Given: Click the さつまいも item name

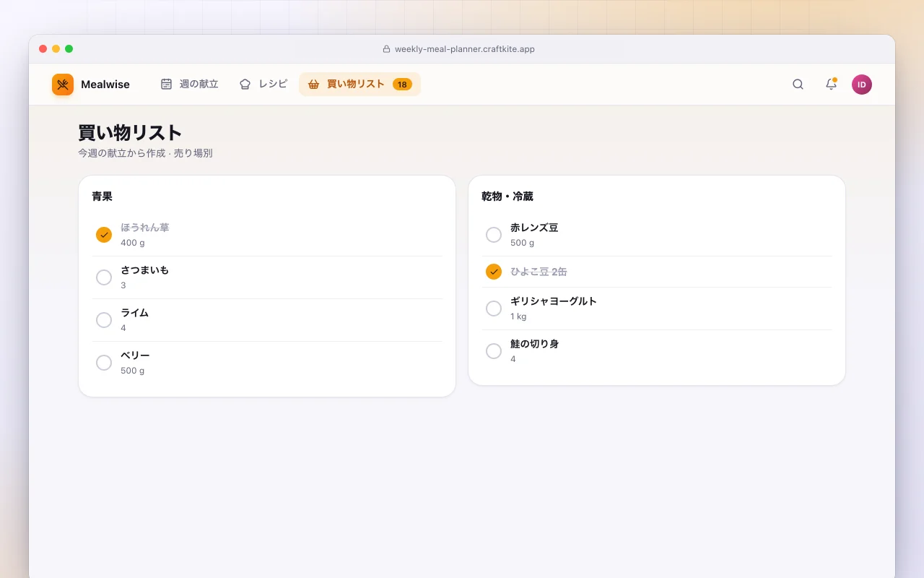Looking at the screenshot, I should (x=145, y=270).
